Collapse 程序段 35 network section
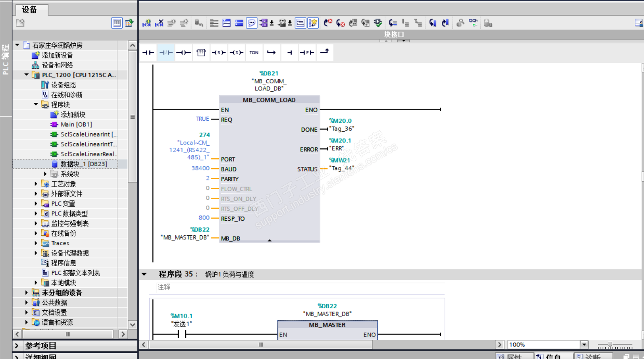The width and height of the screenshot is (644, 359). [144, 274]
